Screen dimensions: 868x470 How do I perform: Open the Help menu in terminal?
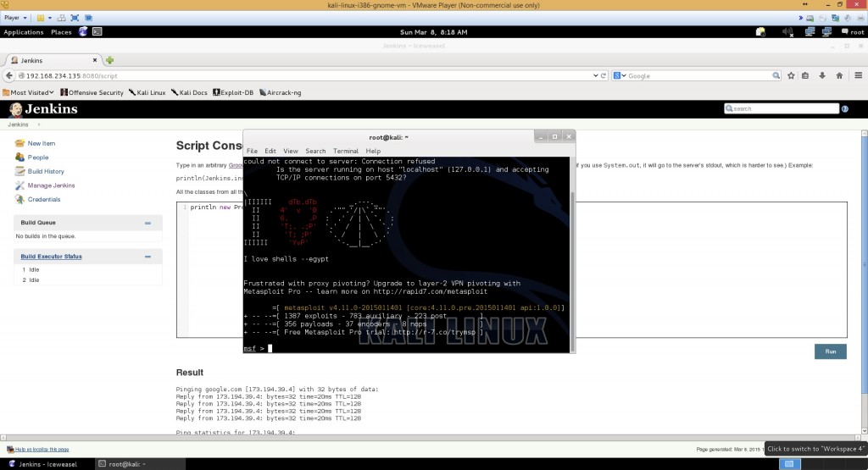click(373, 151)
